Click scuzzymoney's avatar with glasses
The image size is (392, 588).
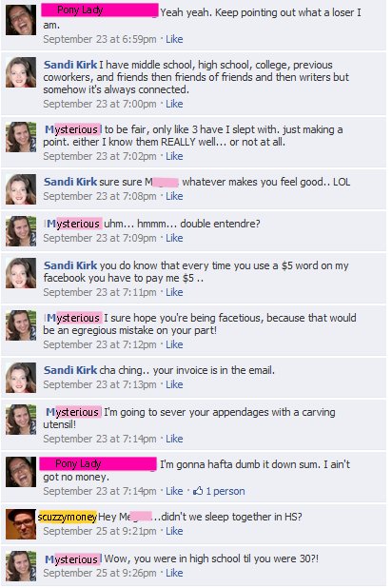[21, 524]
